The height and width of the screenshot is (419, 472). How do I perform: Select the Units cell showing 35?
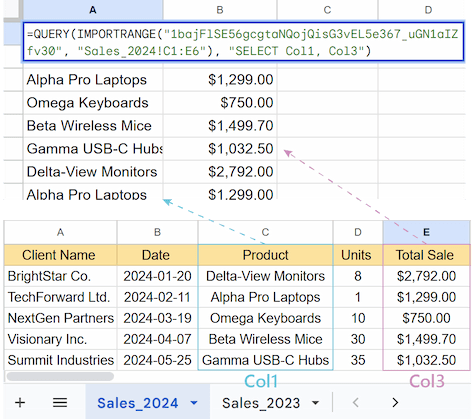tap(358, 360)
